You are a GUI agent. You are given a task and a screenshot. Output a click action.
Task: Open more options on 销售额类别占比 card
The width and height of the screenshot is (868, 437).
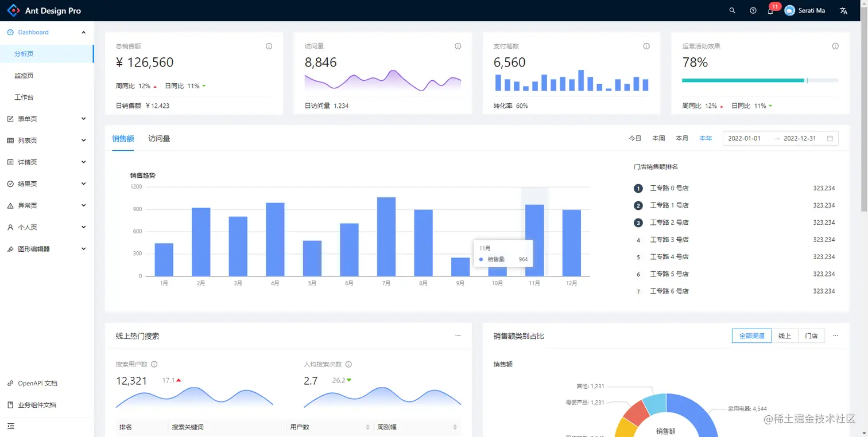click(835, 335)
